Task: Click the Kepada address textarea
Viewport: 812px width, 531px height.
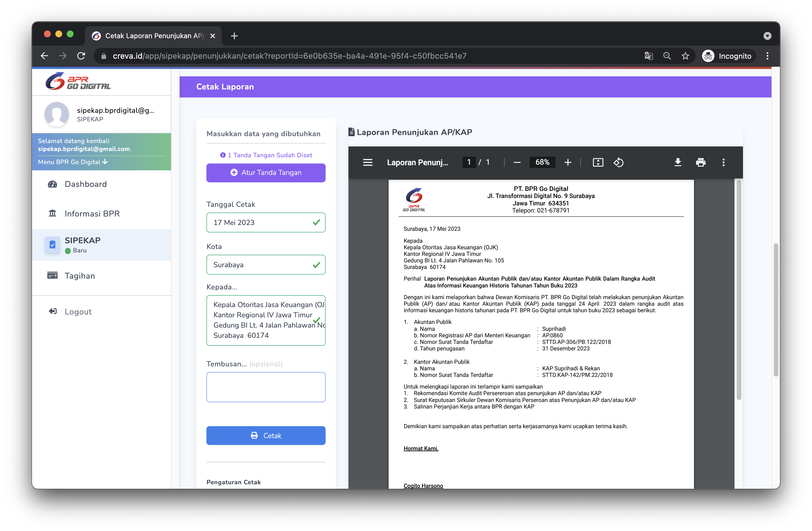Action: 266,320
